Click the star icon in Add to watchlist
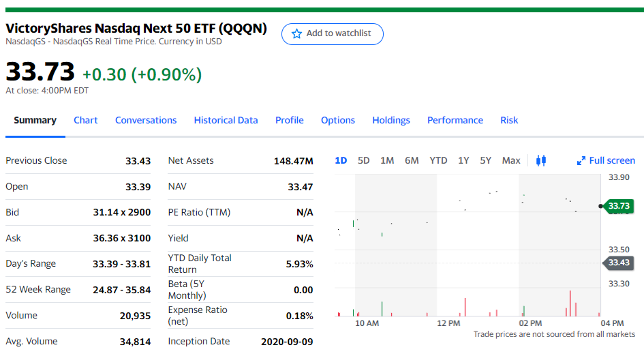Screen dimensions: 644x356 (296, 33)
